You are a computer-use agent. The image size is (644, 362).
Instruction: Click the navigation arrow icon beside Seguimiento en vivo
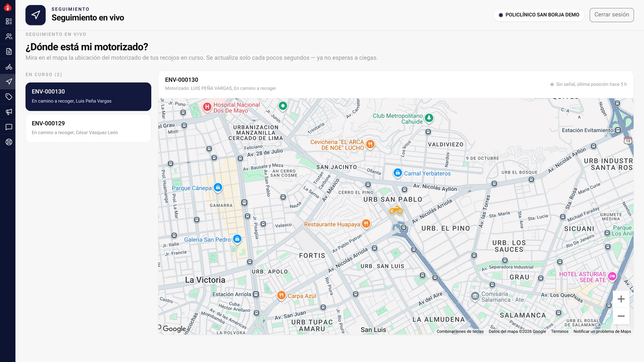[x=36, y=15]
